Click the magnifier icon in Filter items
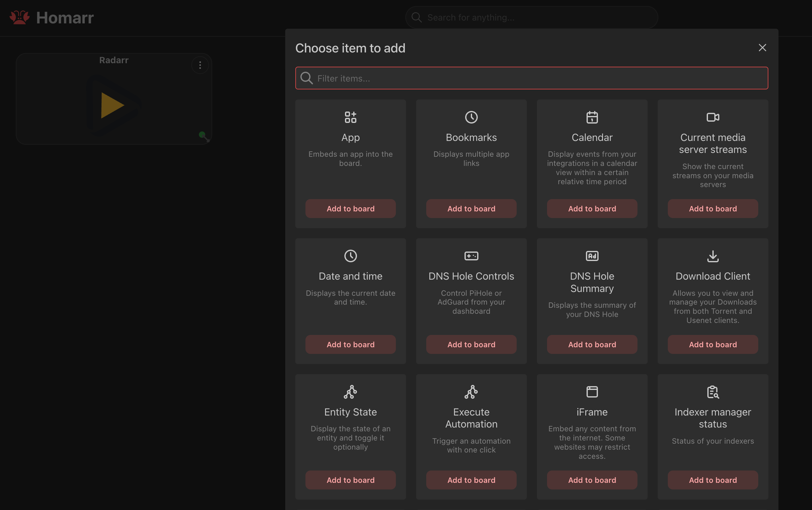Viewport: 812px width, 510px height. [x=306, y=78]
